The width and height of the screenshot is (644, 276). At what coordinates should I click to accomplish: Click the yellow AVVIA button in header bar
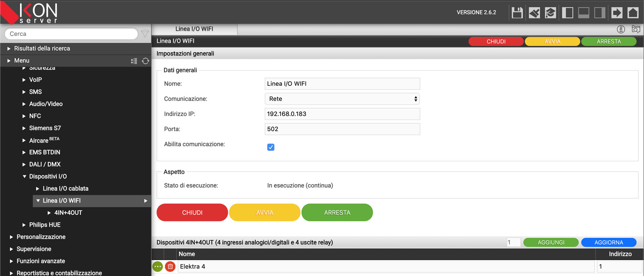pyautogui.click(x=552, y=42)
